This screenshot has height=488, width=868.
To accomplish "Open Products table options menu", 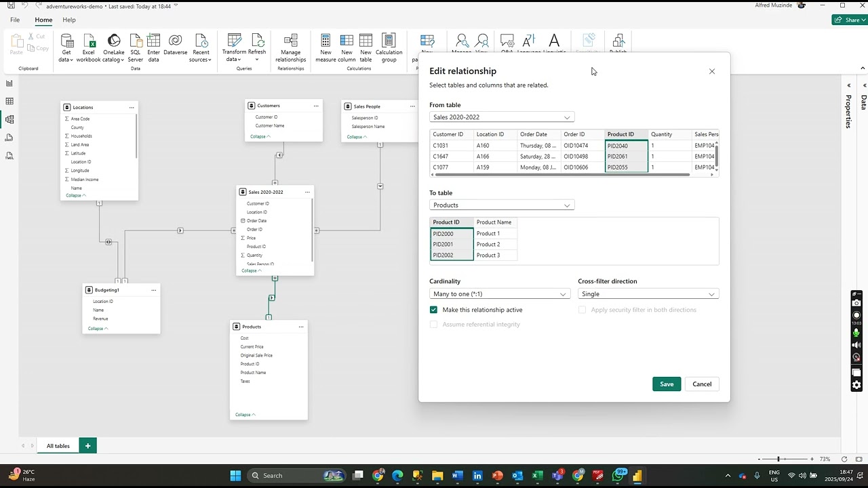I will tap(301, 327).
